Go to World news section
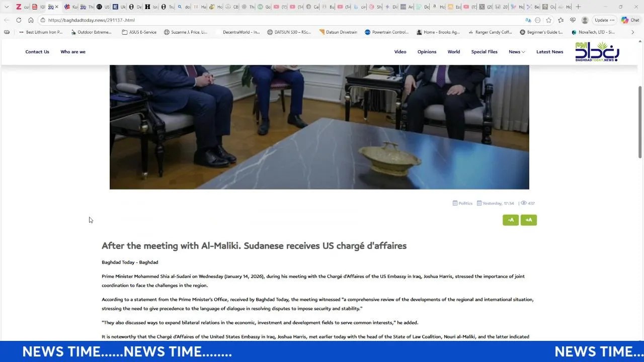The image size is (644, 362). pyautogui.click(x=454, y=52)
